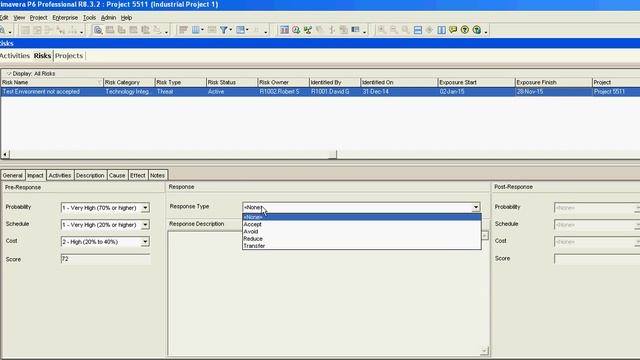Open the Admin menu
Viewport: 640px width, 360px height.
tap(108, 18)
